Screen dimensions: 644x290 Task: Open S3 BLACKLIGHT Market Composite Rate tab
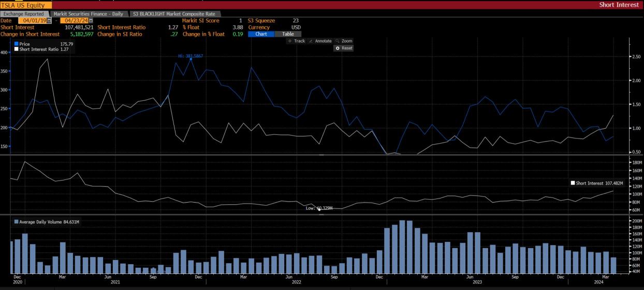[174, 14]
